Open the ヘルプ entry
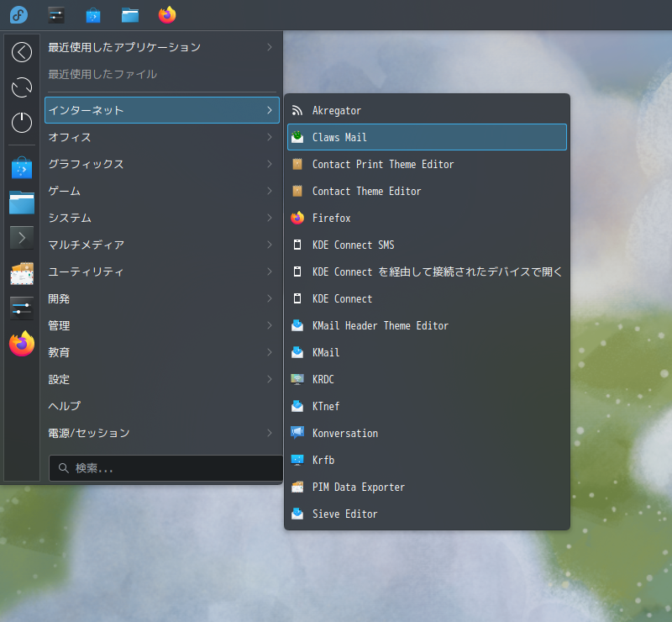This screenshot has height=622, width=672. pyautogui.click(x=162, y=406)
